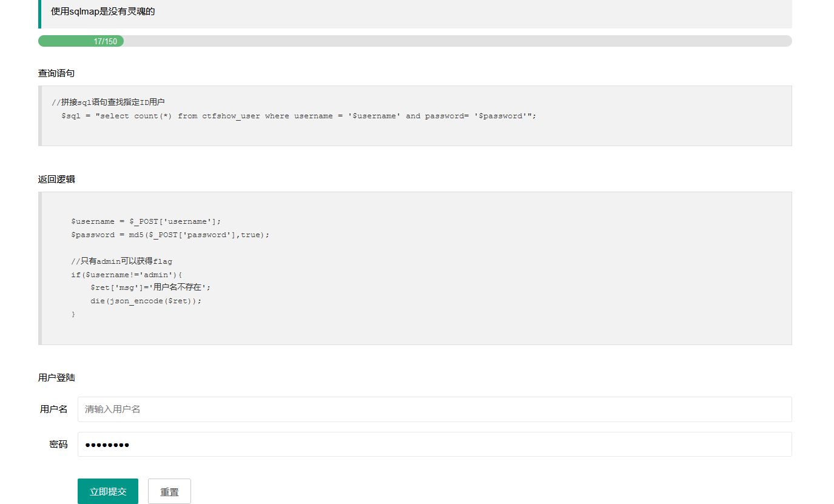This screenshot has height=504, width=834.
Task: Click the 使用sqlmap是没有灵魂的 quote text
Action: coord(103,11)
